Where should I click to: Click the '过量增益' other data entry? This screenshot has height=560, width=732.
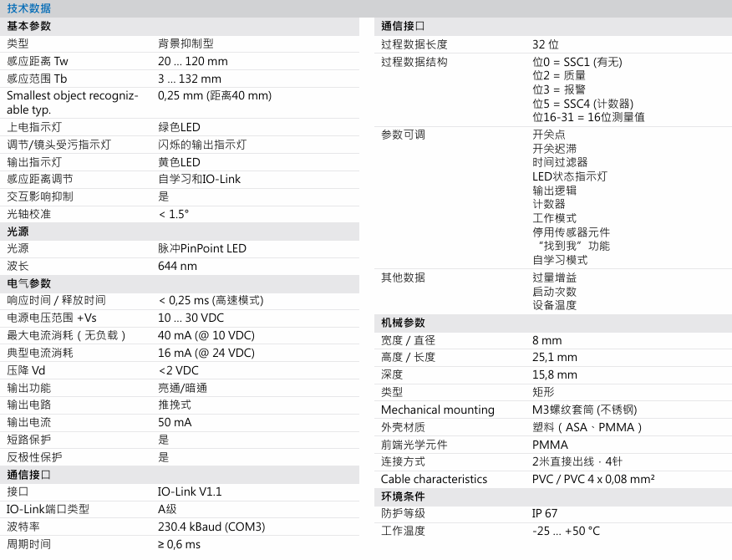tap(554, 277)
